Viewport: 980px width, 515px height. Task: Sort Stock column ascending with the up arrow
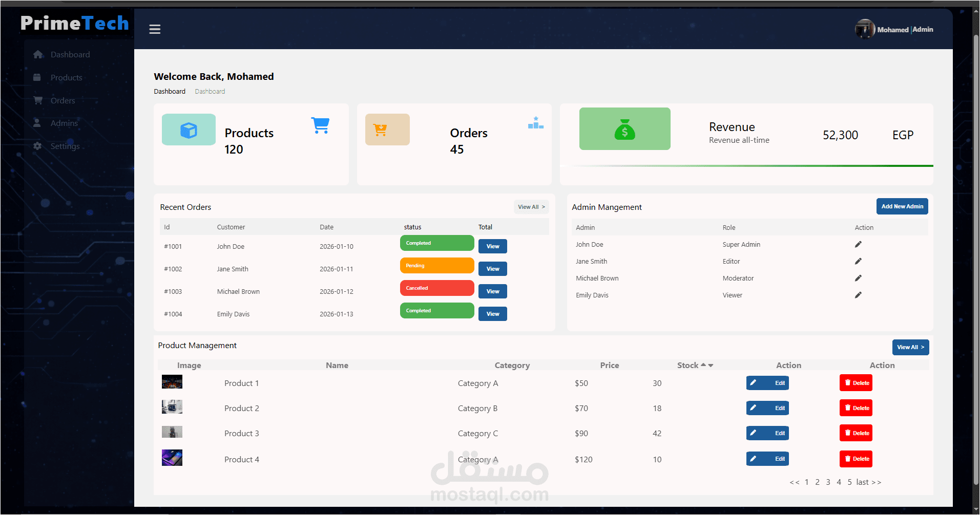pyautogui.click(x=703, y=364)
